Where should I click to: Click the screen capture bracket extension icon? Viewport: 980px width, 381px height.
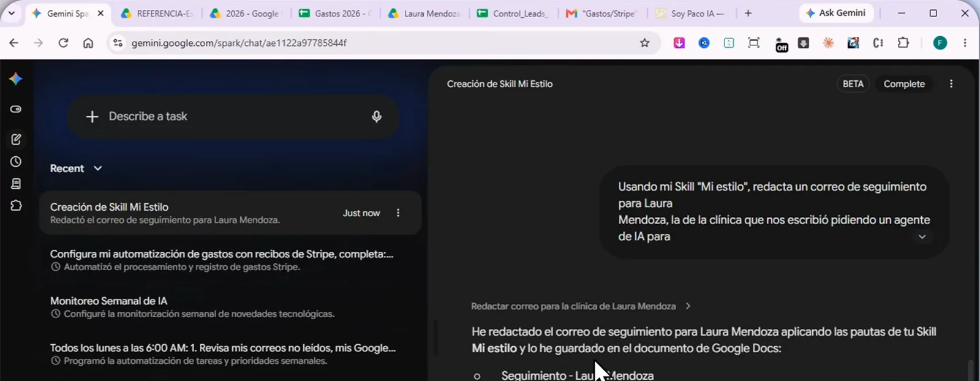[x=754, y=43]
